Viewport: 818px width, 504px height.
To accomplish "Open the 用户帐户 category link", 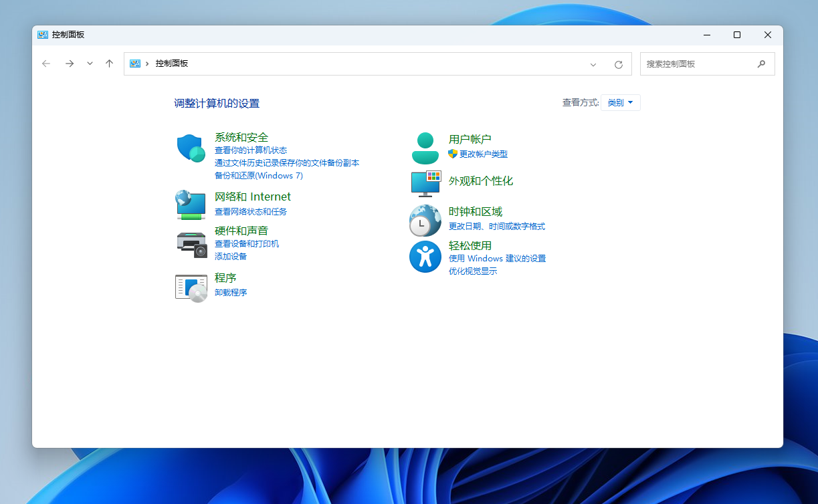I will coord(470,139).
